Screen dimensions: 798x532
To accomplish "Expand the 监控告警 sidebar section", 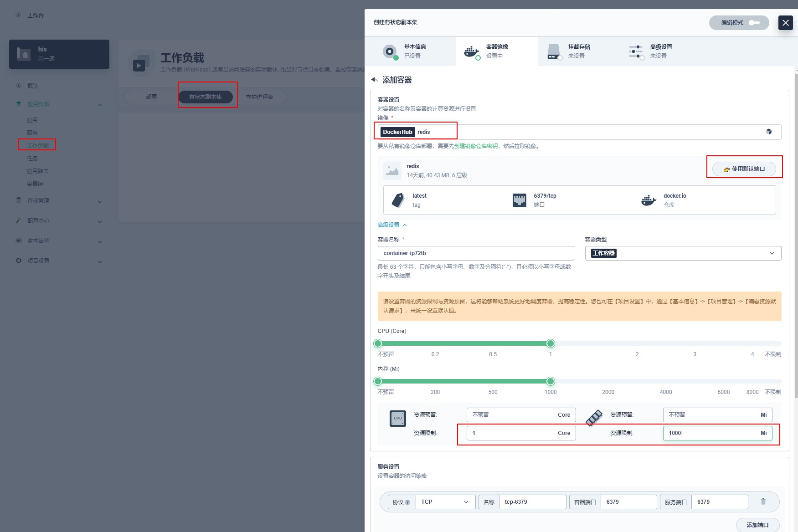I will (x=59, y=241).
